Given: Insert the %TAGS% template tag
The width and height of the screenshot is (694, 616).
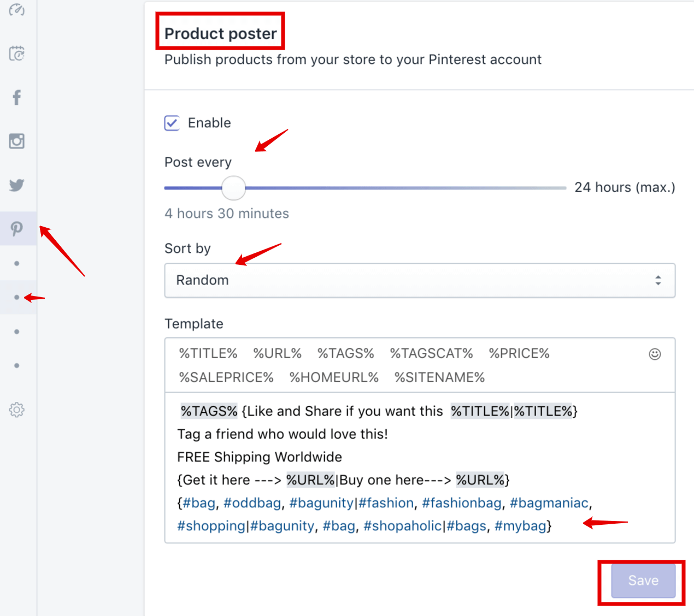Looking at the screenshot, I should (346, 353).
